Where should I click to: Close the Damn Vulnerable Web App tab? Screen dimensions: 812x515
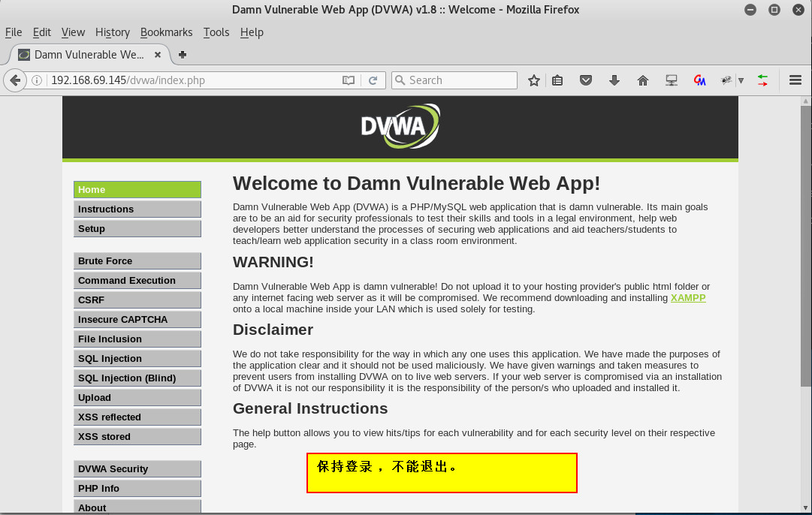(158, 54)
